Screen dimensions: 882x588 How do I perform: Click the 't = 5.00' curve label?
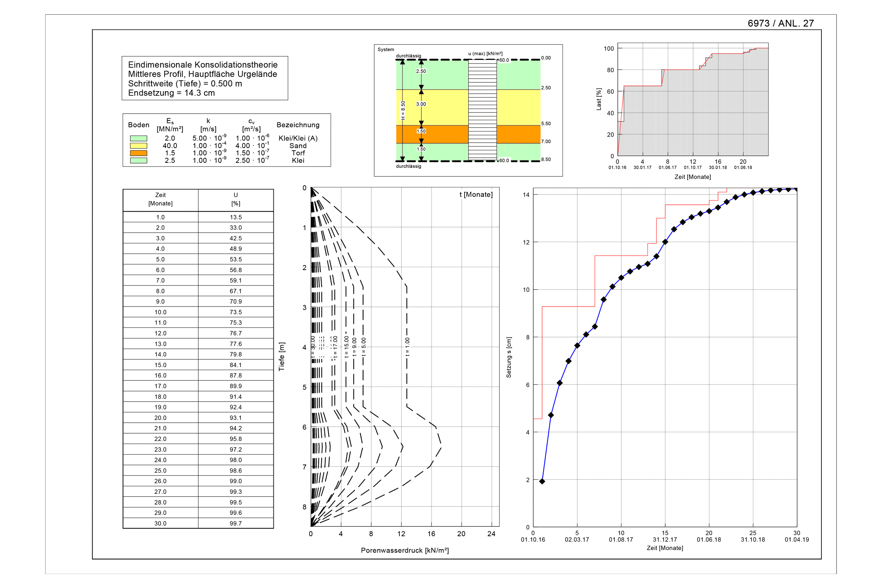pos(363,347)
